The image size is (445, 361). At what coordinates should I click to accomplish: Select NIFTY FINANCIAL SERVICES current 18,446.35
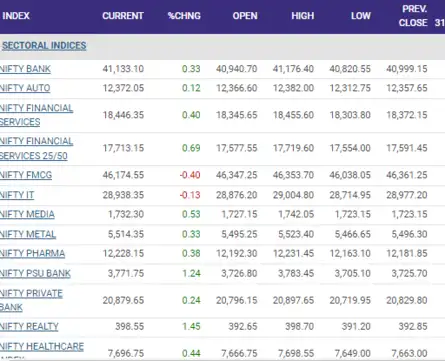pyautogui.click(x=123, y=115)
